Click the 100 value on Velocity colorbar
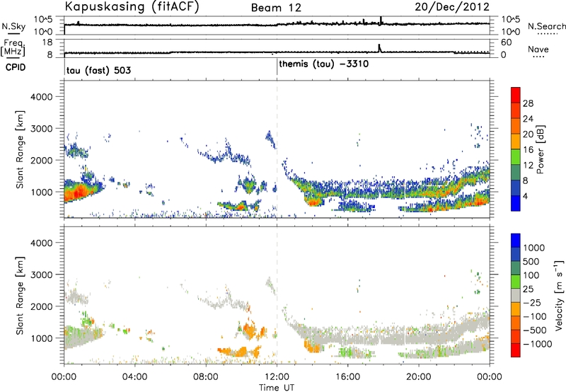Image resolution: width=566 pixels, height=392 pixels. click(531, 275)
